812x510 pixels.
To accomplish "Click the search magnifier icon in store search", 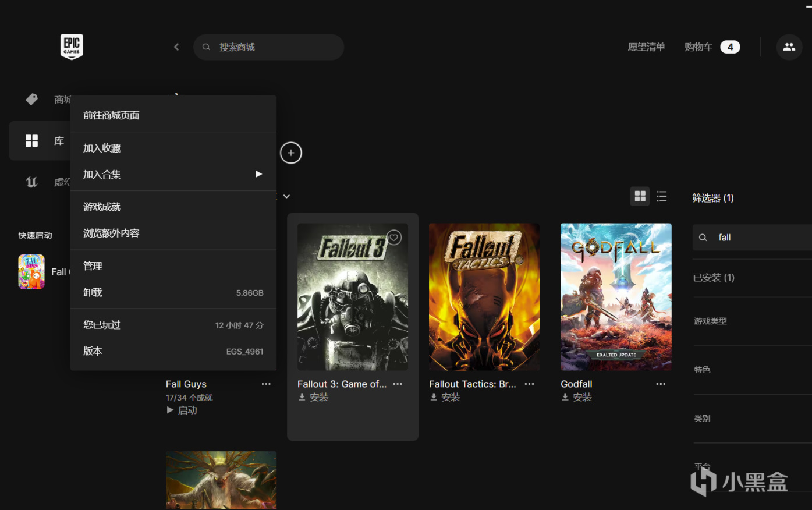I will [206, 47].
